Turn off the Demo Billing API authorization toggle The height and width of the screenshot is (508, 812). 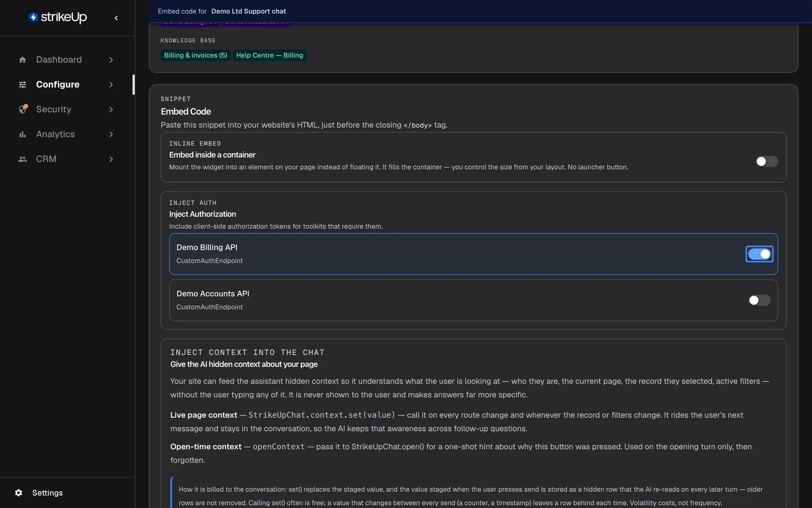760,254
